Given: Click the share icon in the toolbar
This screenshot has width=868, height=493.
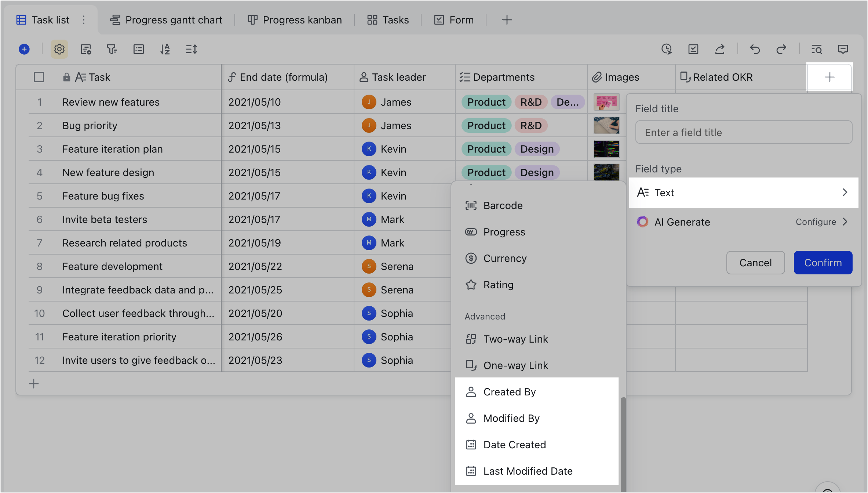Looking at the screenshot, I should (720, 49).
